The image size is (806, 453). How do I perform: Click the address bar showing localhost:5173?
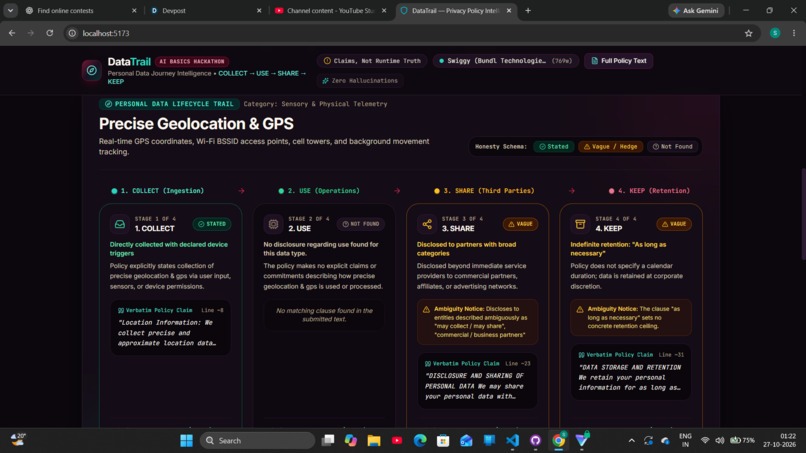click(411, 33)
